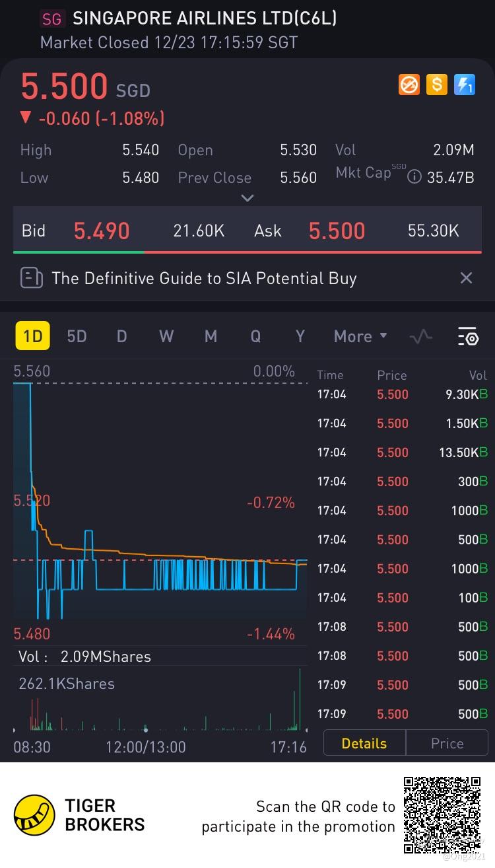
Task: Tap the Market Closed timestamp text
Action: [x=169, y=43]
